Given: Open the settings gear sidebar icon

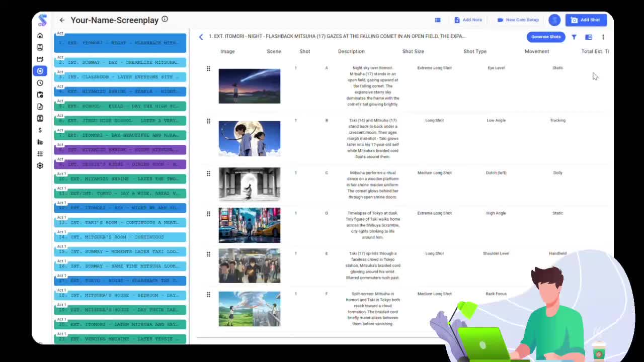Looking at the screenshot, I should [x=40, y=165].
